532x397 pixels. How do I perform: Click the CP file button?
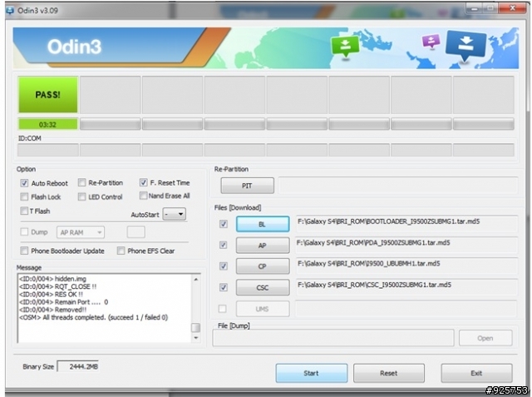[x=263, y=266]
